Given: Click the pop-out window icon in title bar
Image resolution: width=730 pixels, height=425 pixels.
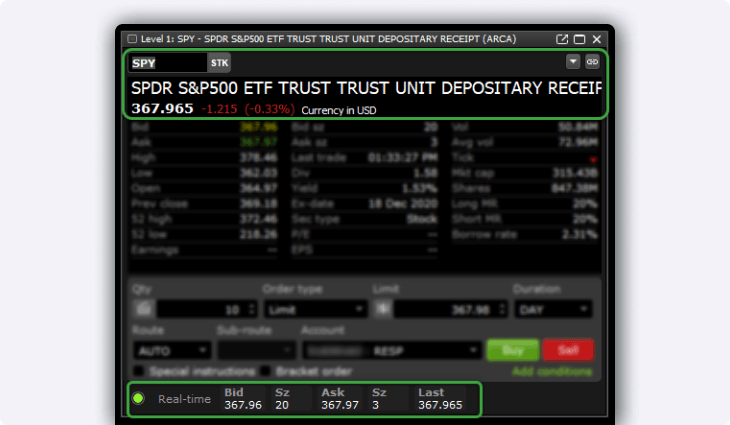Looking at the screenshot, I should point(562,39).
